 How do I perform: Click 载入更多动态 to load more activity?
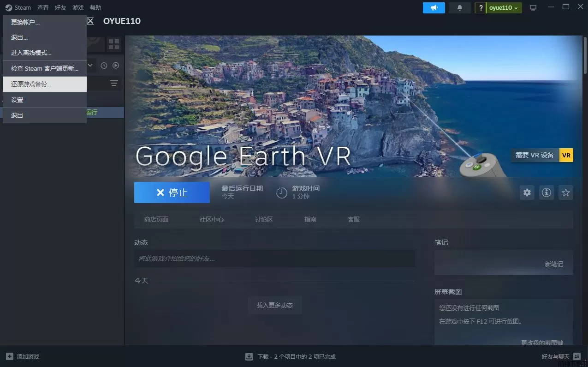pos(274,305)
